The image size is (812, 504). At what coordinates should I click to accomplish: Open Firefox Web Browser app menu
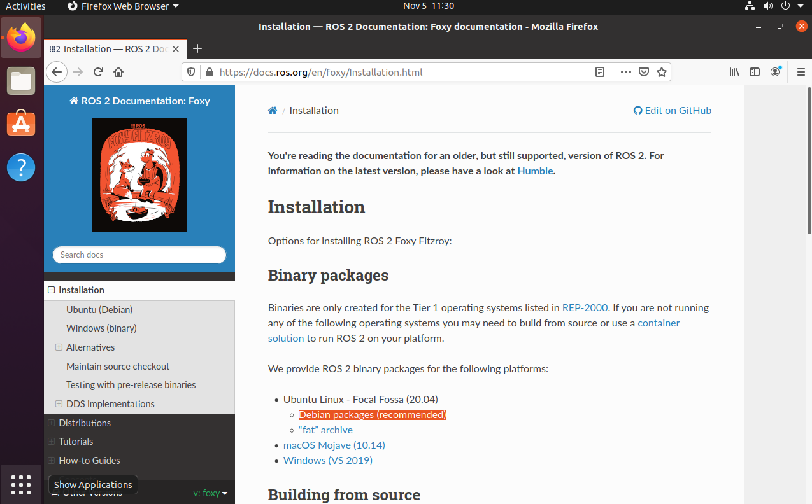[123, 6]
